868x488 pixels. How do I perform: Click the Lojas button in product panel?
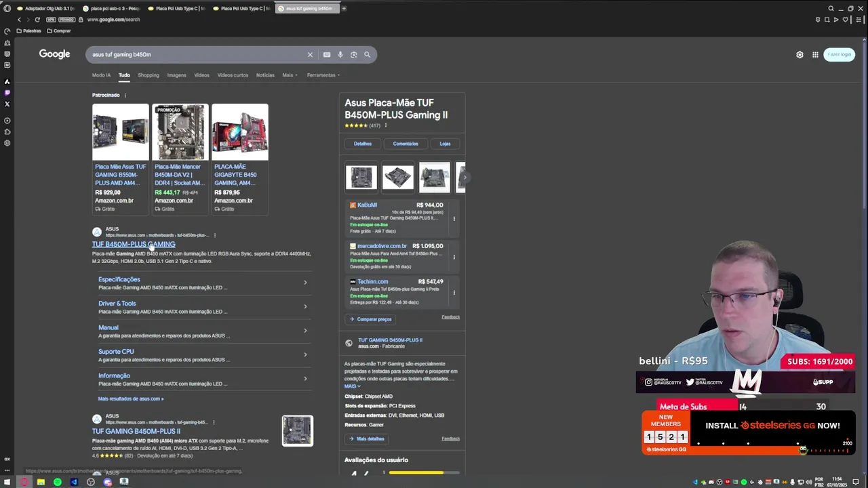click(445, 144)
